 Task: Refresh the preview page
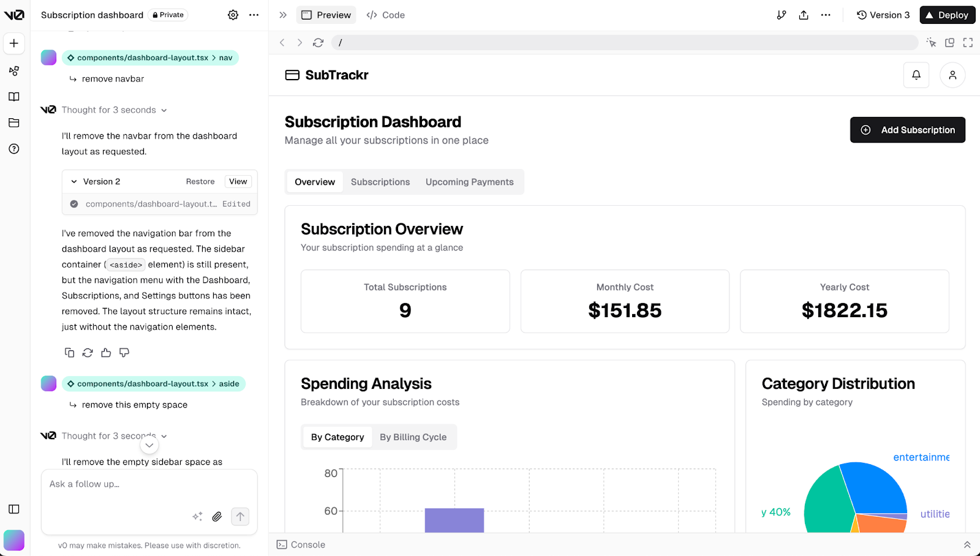318,42
